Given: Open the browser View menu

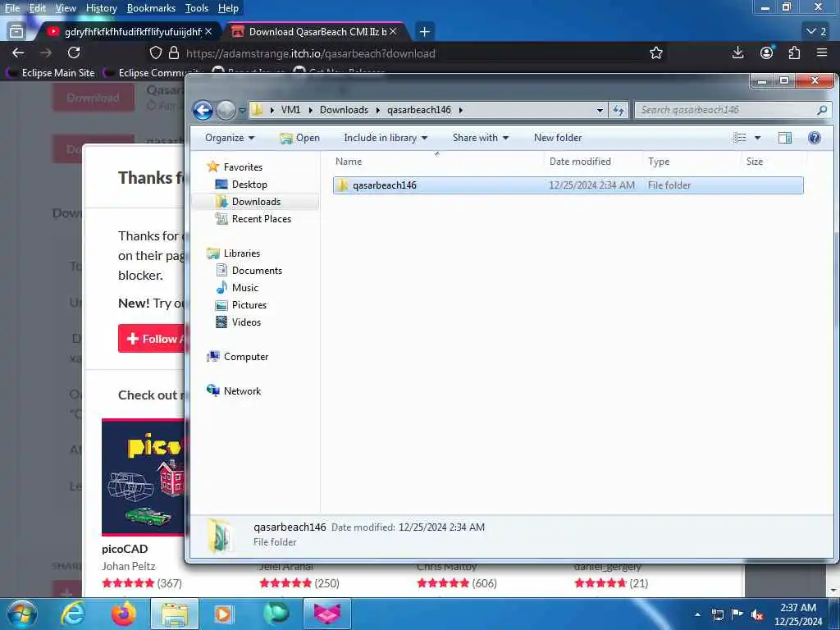Looking at the screenshot, I should [x=66, y=8].
